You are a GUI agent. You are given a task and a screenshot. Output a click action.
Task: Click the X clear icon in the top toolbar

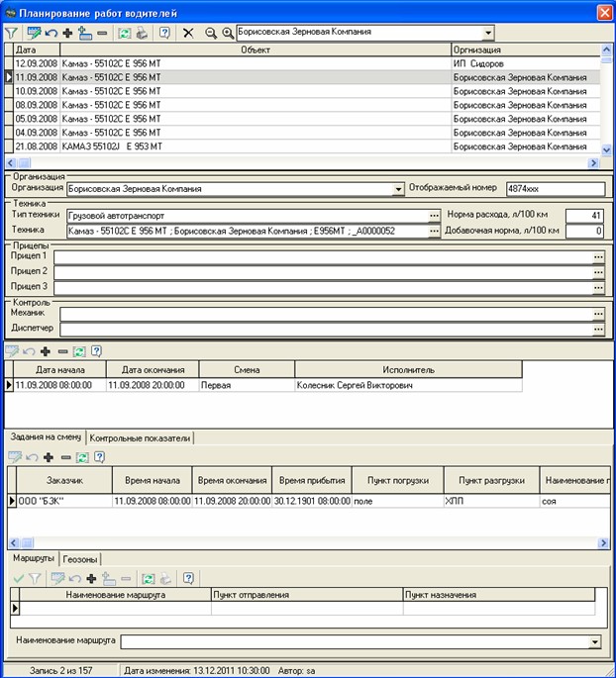188,33
